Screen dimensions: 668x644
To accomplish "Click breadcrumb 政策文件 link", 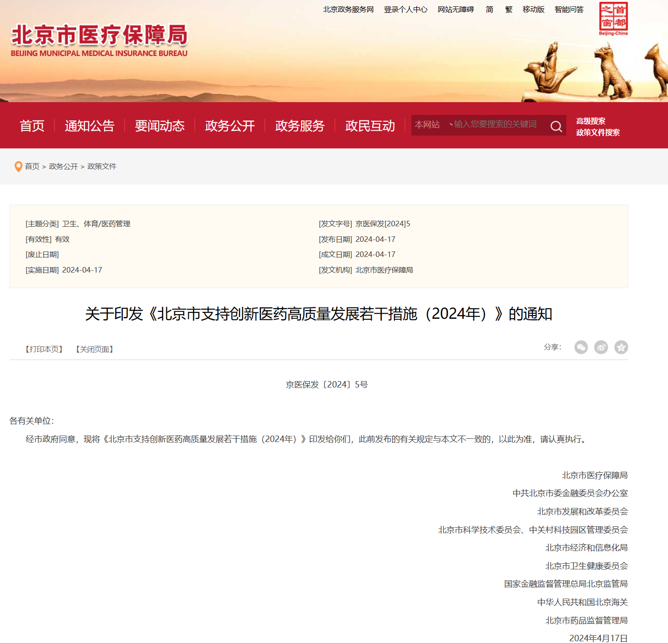I will 102,166.
